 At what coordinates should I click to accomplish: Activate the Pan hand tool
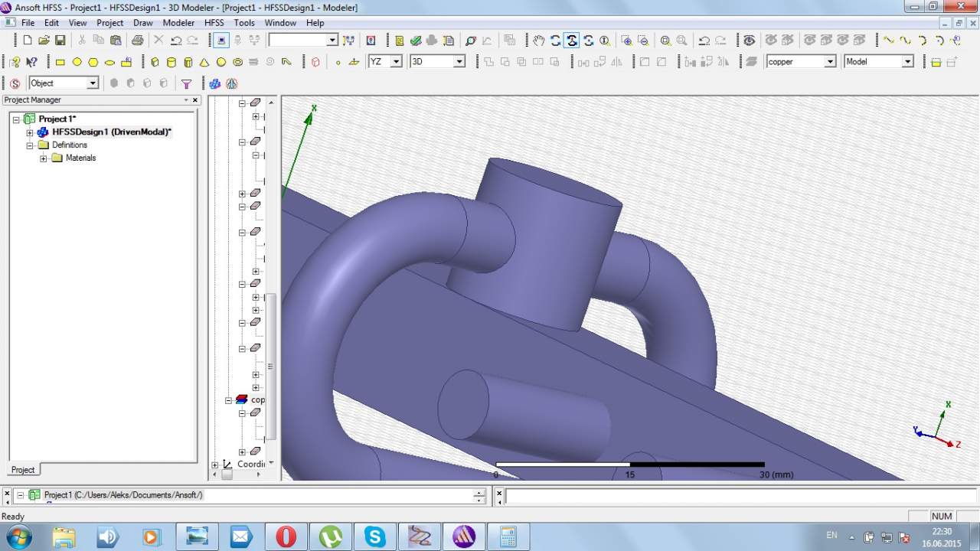click(x=539, y=41)
